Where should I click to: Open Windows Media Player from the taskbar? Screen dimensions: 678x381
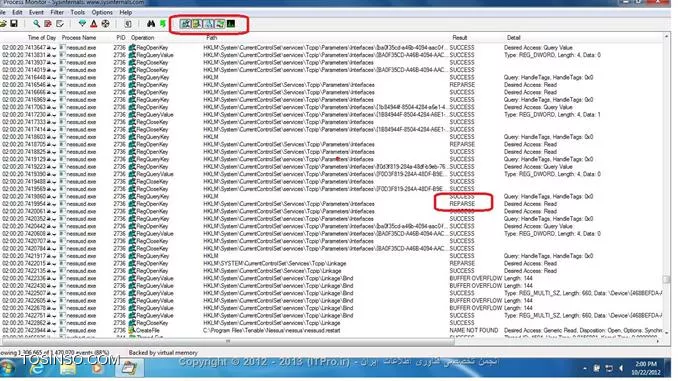click(x=98, y=368)
